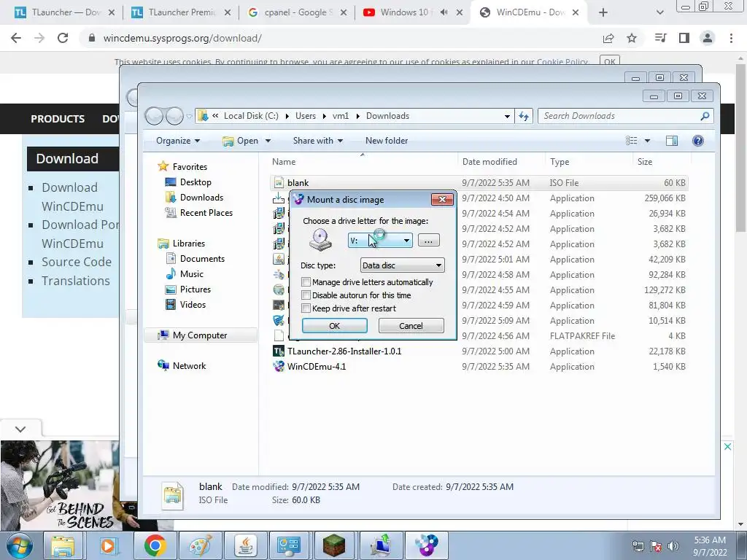Select Favorites in the navigation pane
747x560 pixels.
[x=190, y=167]
